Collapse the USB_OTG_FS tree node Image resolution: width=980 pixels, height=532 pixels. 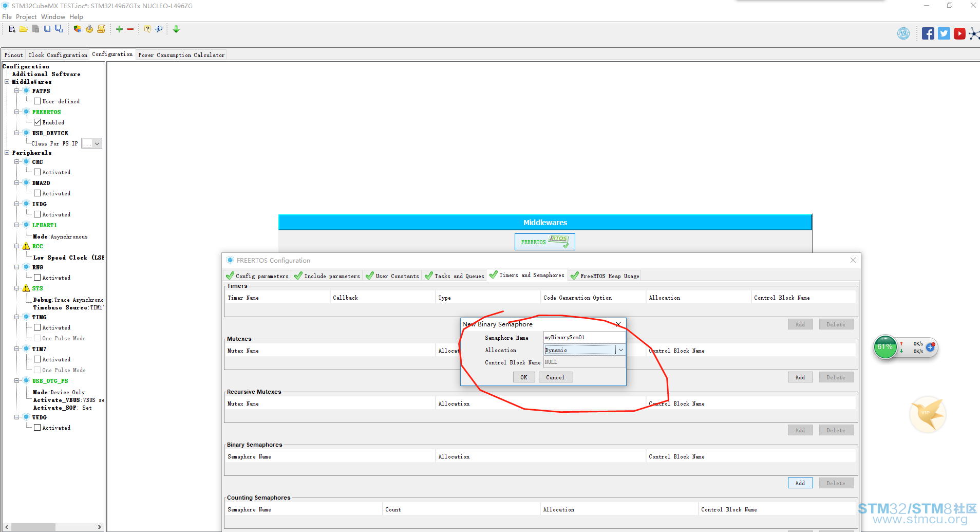point(17,381)
